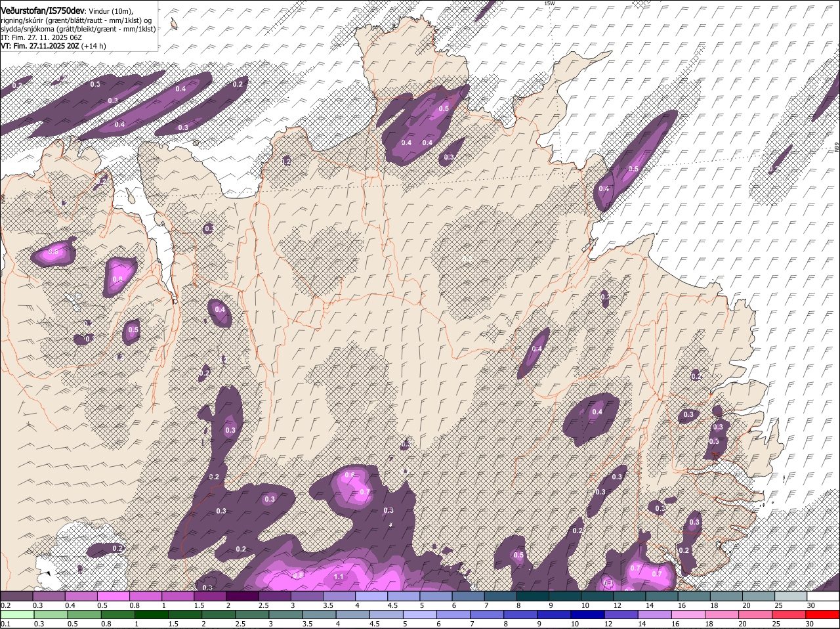The image size is (840, 629).
Task: Select the dark teal 8–9 swatch in top legend
Action: (532, 596)
